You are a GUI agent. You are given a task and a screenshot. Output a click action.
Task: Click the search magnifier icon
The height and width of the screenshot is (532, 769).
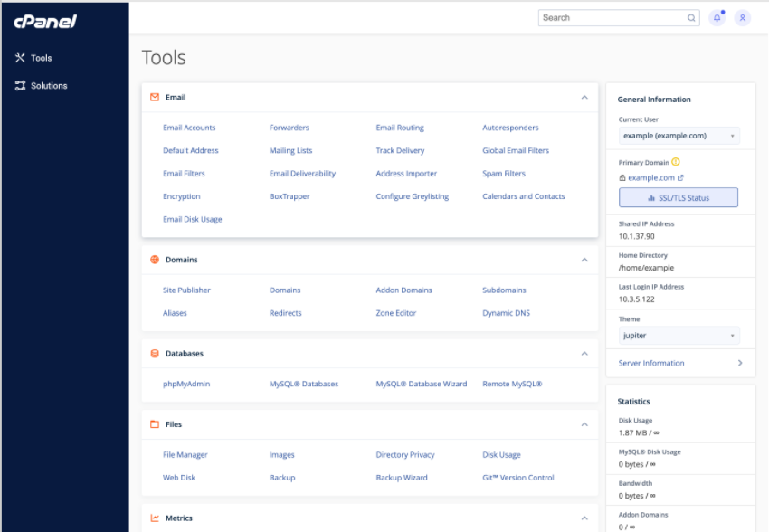[x=691, y=18]
